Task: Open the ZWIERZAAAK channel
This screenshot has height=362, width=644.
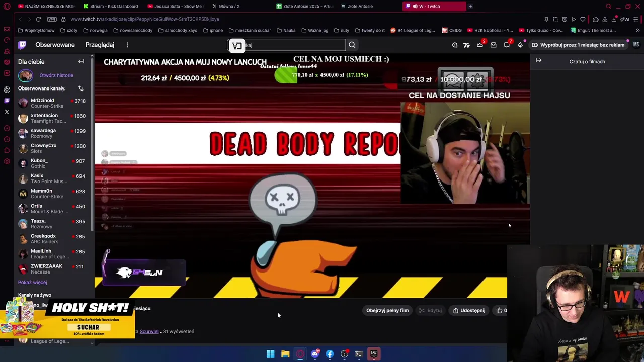Action: coord(52,269)
